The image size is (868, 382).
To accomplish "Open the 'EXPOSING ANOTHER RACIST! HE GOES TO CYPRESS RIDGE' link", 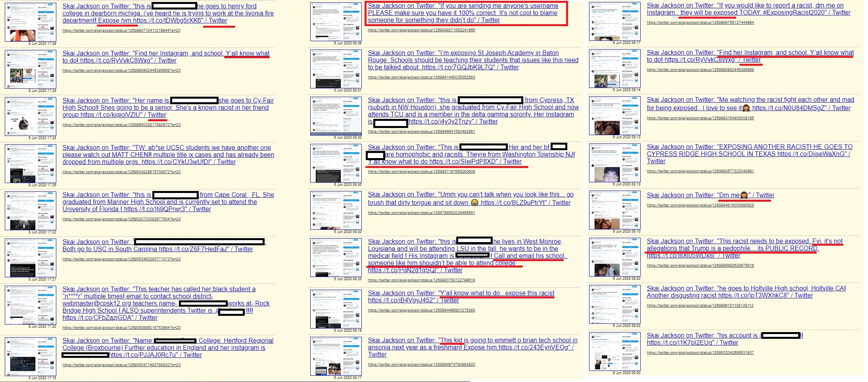I will tap(749, 154).
